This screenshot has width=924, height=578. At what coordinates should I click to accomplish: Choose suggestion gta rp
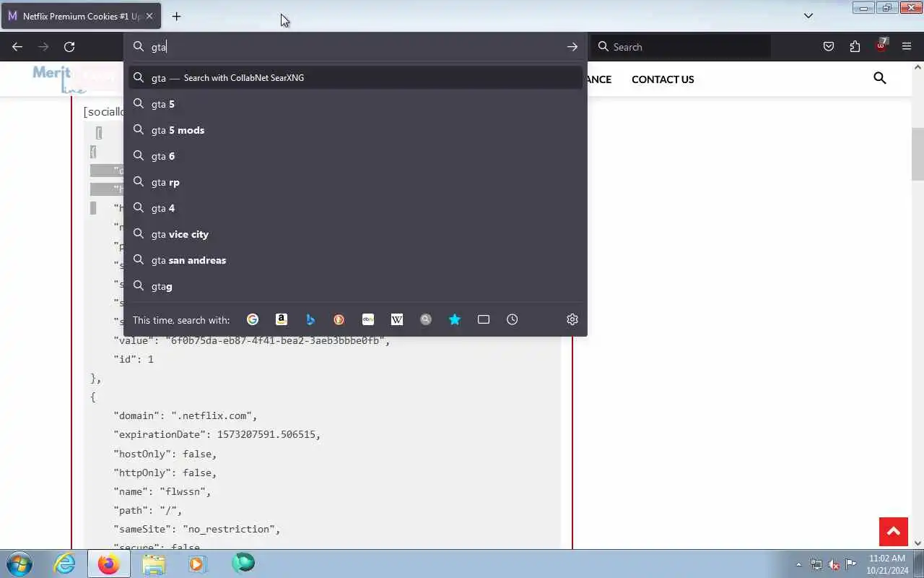click(356, 182)
